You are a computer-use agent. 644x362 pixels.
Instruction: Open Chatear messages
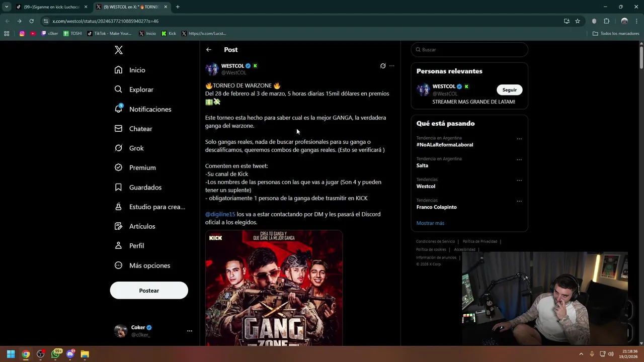click(x=134, y=129)
